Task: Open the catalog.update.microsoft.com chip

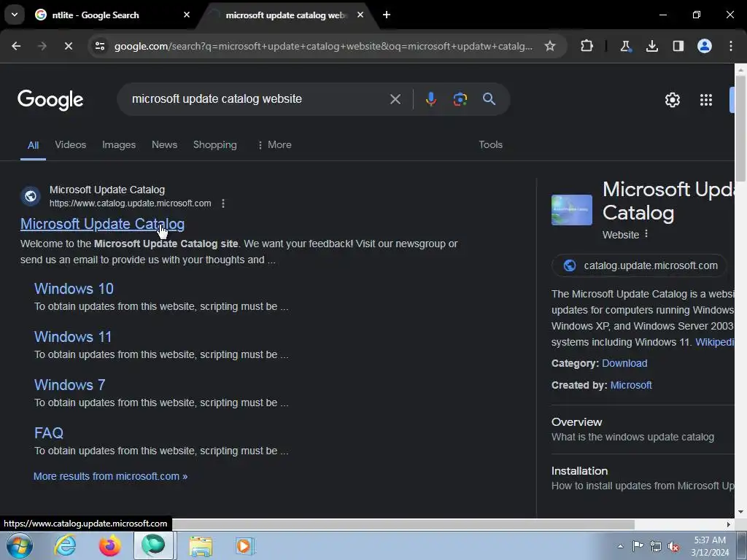Action: pyautogui.click(x=639, y=265)
